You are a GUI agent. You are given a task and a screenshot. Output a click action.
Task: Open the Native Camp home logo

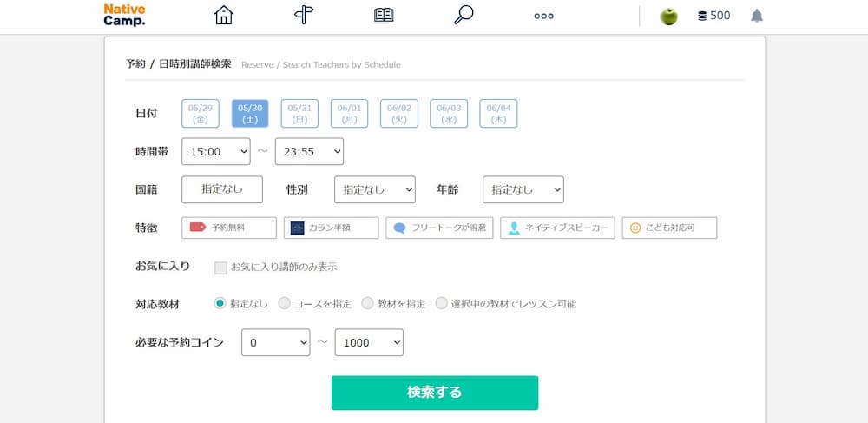[124, 15]
